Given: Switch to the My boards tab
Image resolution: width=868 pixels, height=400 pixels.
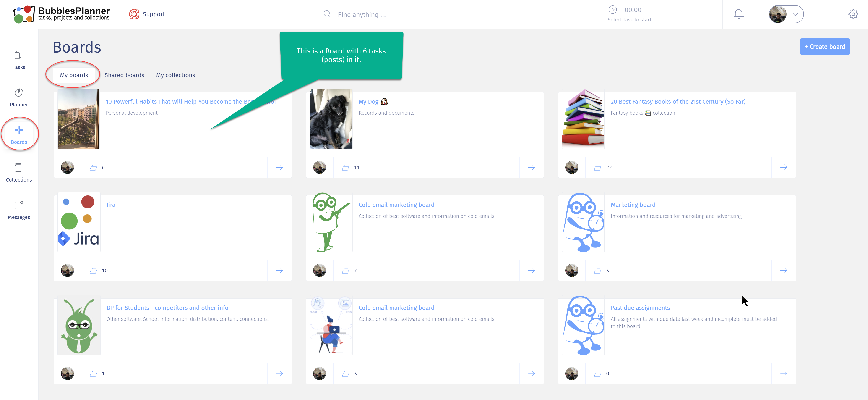Looking at the screenshot, I should click(x=74, y=75).
